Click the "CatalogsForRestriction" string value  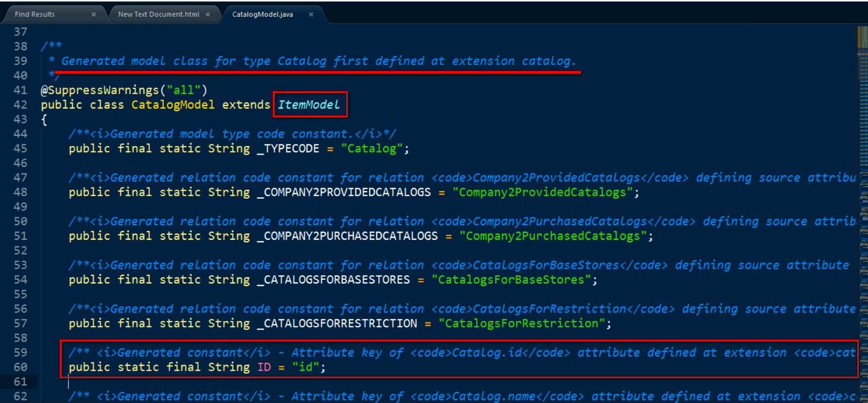click(522, 323)
